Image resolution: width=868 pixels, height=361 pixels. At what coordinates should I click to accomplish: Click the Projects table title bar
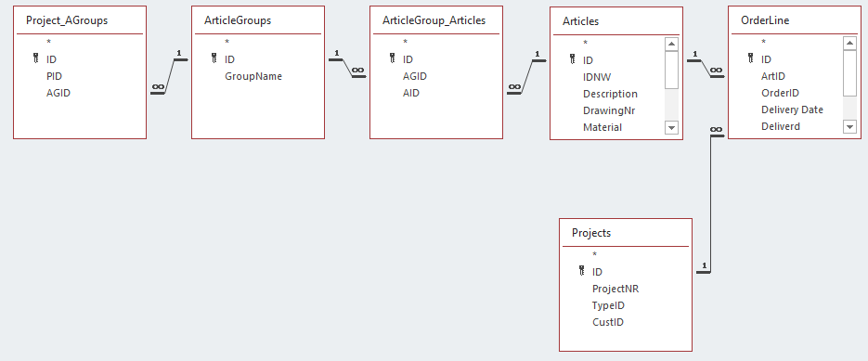click(x=626, y=233)
